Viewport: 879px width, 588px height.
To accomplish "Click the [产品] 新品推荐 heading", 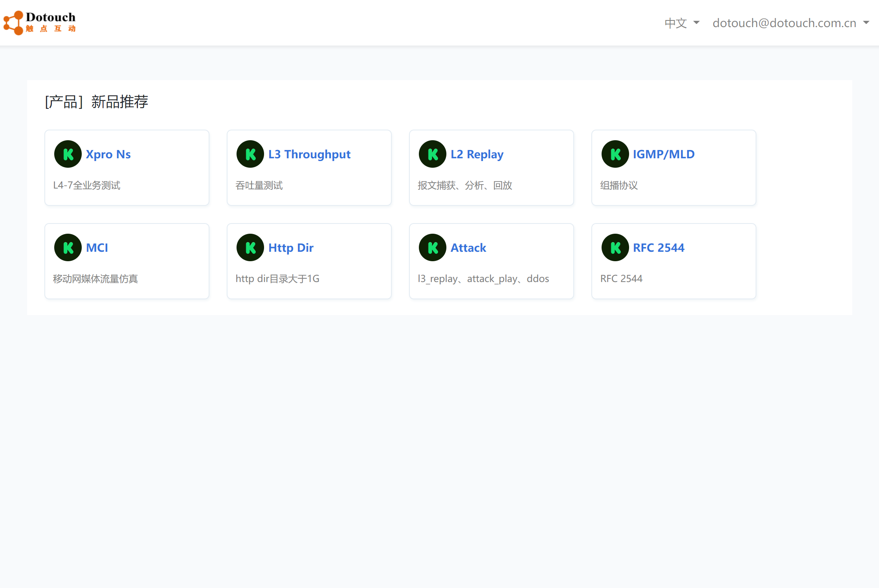I will click(97, 102).
